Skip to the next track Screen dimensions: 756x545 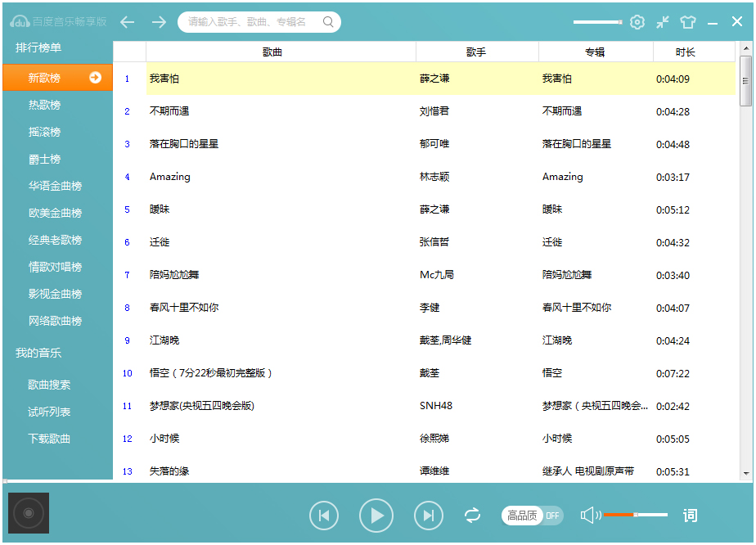click(428, 516)
